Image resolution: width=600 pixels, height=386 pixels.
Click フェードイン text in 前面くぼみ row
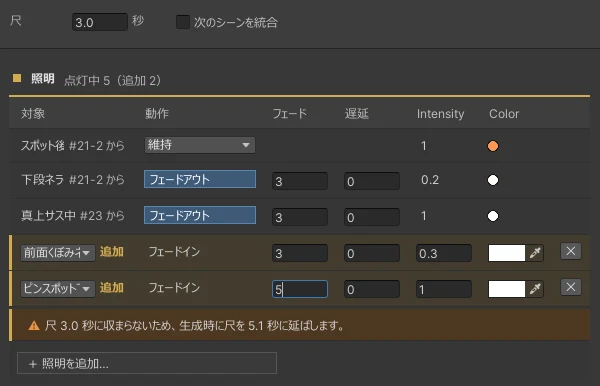click(x=174, y=252)
